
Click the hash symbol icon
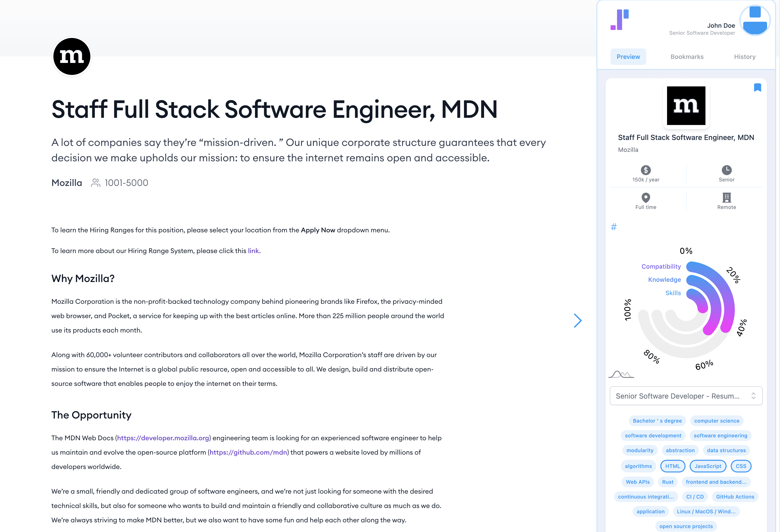[614, 227]
